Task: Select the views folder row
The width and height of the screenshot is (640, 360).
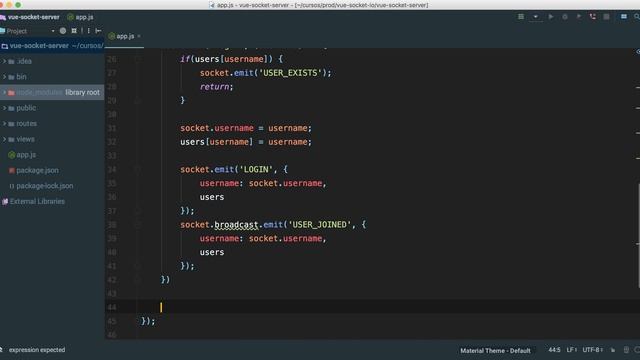Action: [x=52, y=139]
